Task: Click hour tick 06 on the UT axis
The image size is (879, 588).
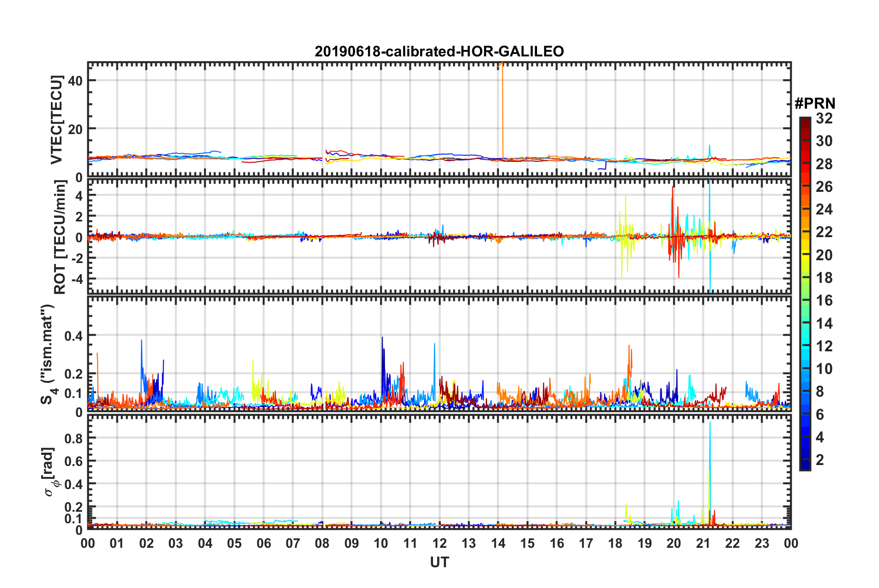Action: click(x=264, y=544)
